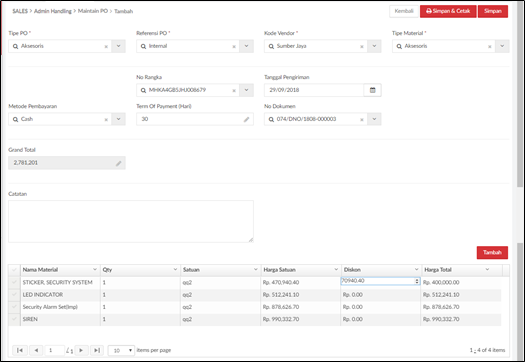525x362 pixels.
Task: Click inside the Catatan text area
Action: 131,221
